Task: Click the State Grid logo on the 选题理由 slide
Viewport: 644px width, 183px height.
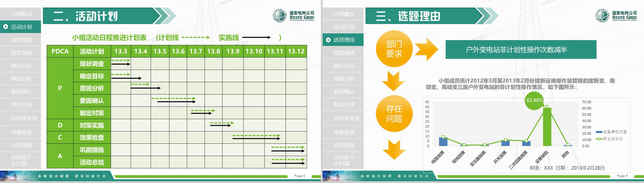Action: 616,15
